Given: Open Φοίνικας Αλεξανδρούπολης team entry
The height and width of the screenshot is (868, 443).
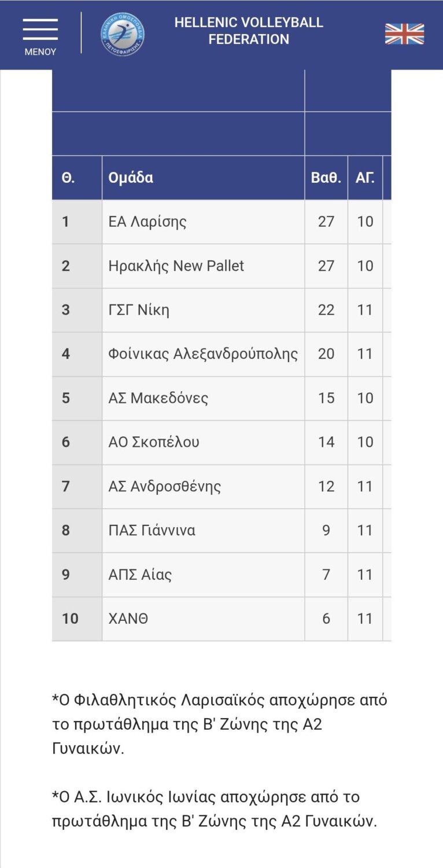Looking at the screenshot, I should point(203,354).
